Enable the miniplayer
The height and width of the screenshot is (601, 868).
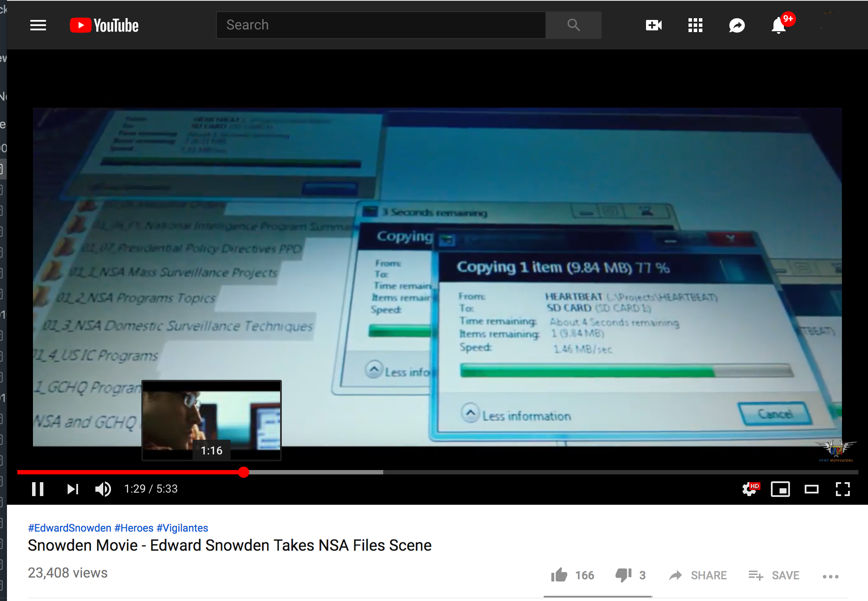tap(780, 489)
